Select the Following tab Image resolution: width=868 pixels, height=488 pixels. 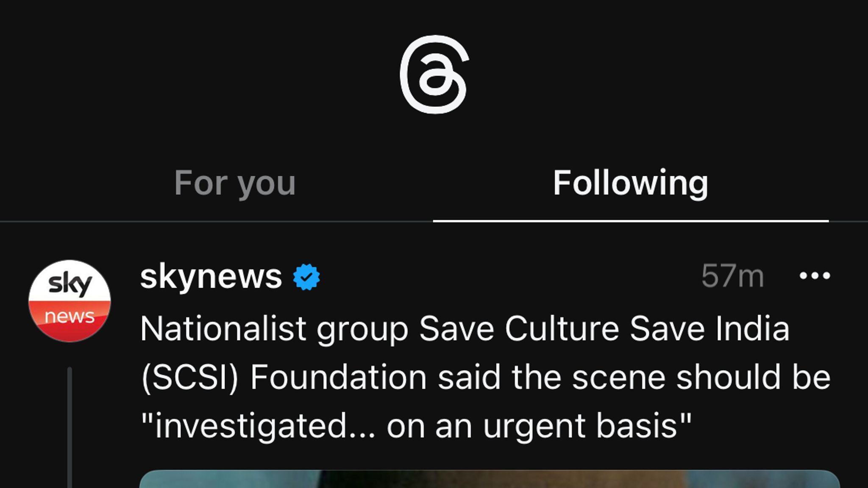[630, 183]
